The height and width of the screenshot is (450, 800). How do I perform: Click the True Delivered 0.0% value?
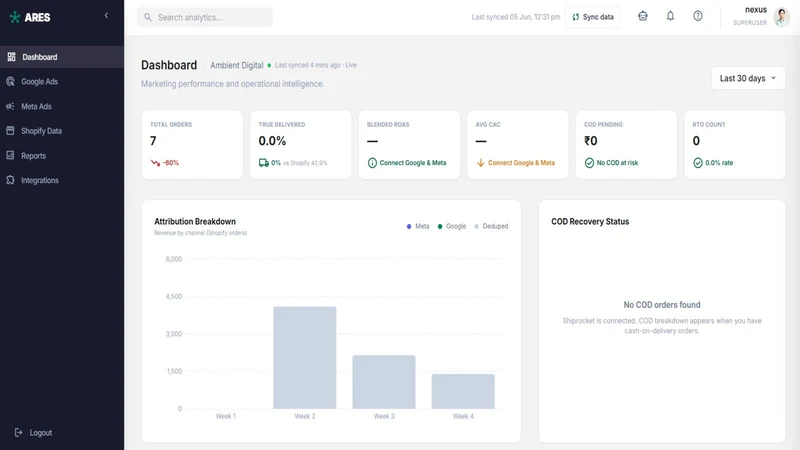(272, 141)
